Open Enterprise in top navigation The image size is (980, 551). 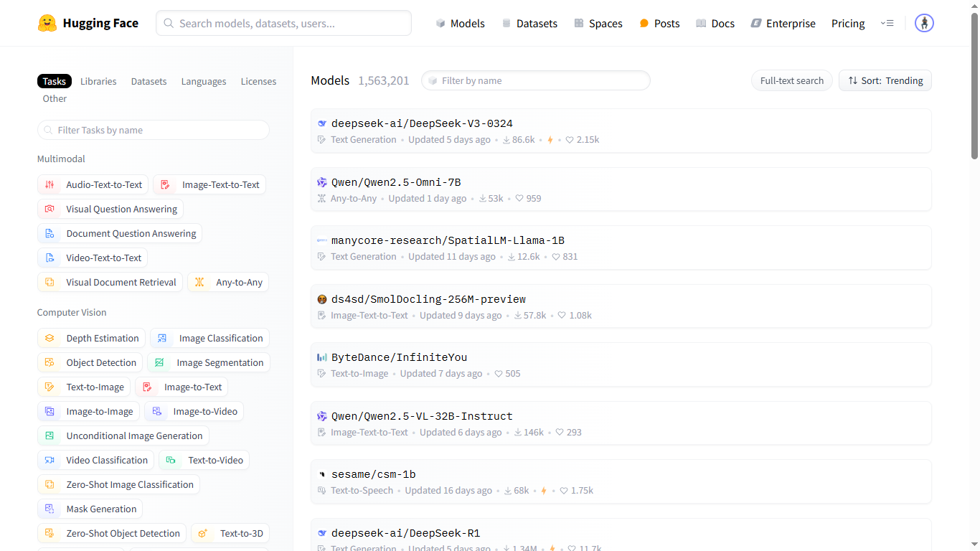pyautogui.click(x=783, y=23)
